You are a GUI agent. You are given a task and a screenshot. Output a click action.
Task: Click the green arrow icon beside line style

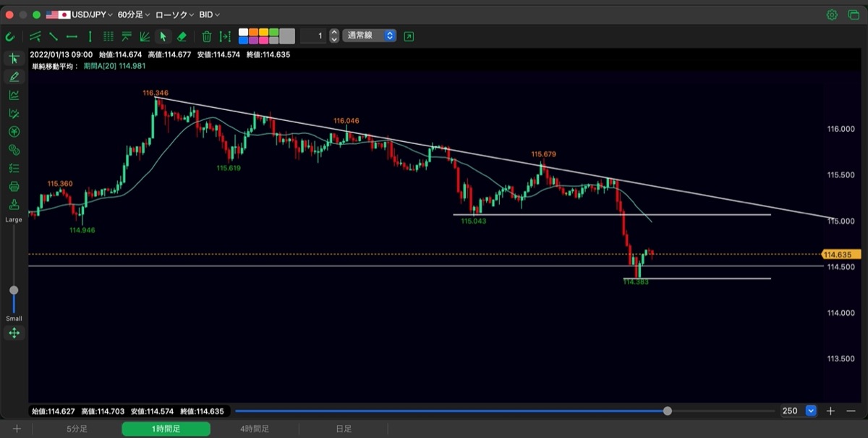click(409, 36)
